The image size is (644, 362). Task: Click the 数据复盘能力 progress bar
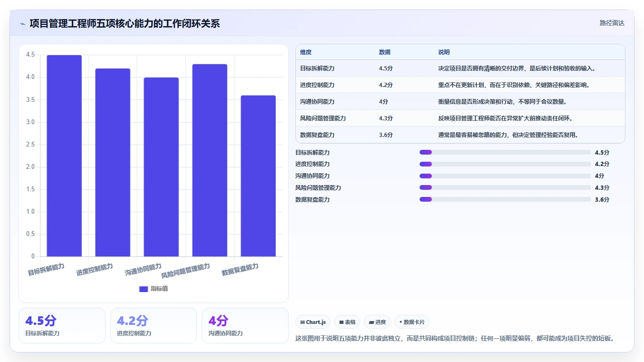click(505, 200)
